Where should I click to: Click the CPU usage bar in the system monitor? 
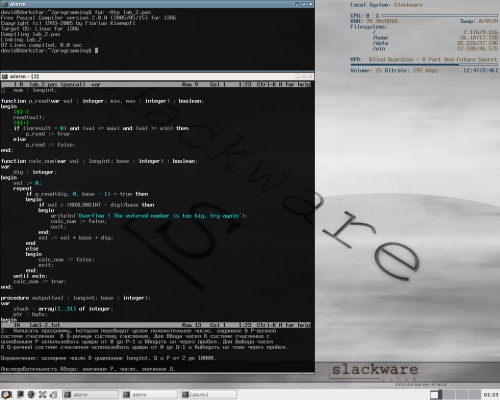click(x=440, y=15)
